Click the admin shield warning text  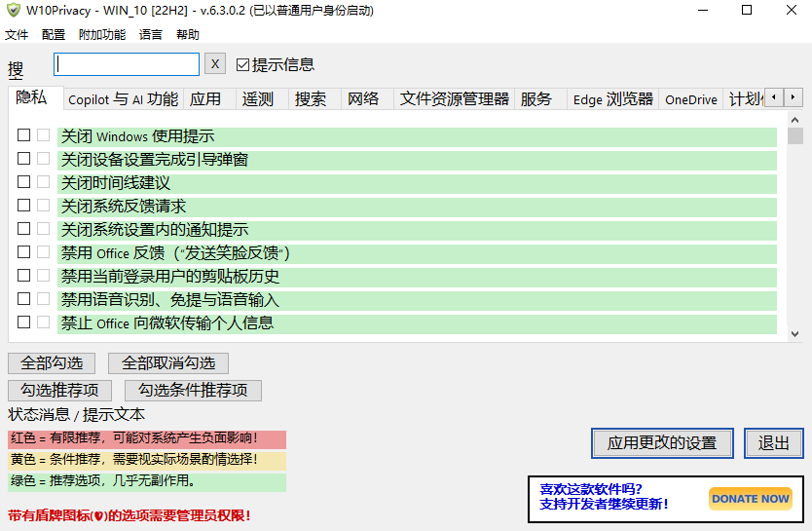click(x=129, y=515)
